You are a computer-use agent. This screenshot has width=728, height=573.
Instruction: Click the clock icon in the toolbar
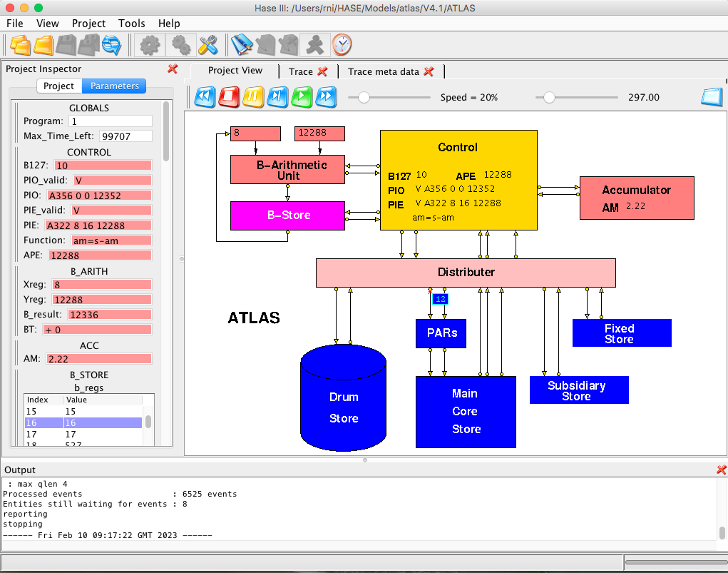point(342,45)
